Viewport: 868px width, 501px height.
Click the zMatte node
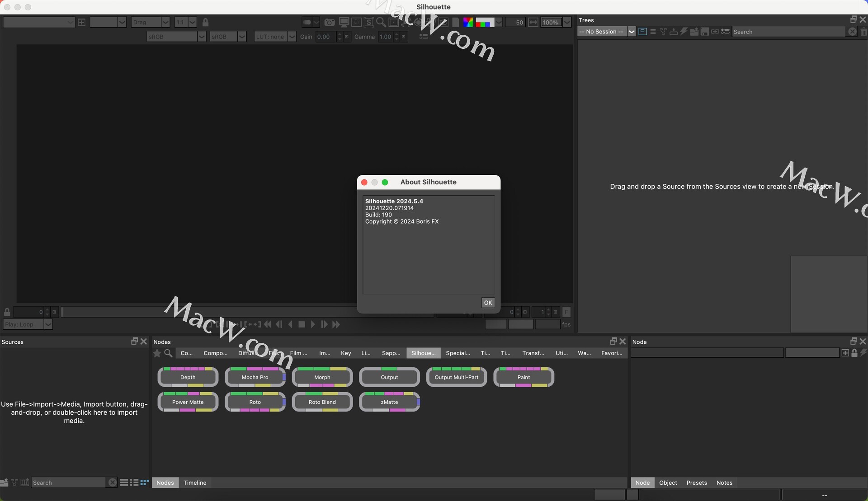click(x=390, y=402)
